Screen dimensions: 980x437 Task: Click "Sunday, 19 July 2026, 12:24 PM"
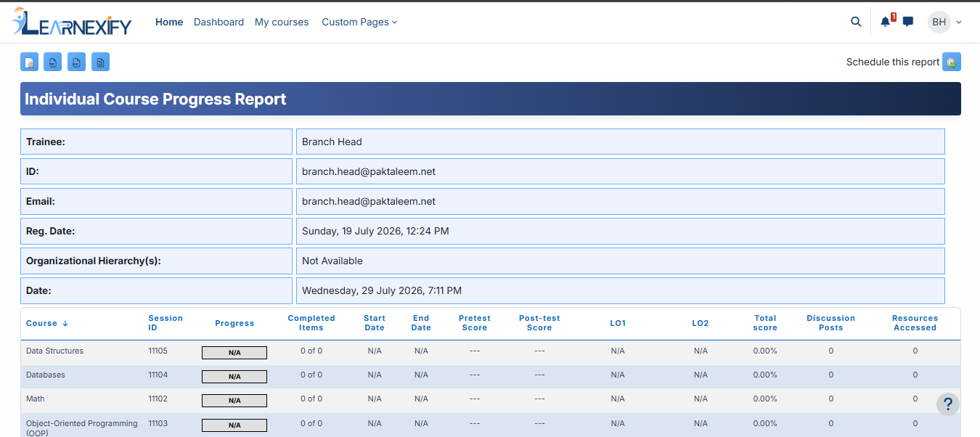pyautogui.click(x=375, y=231)
